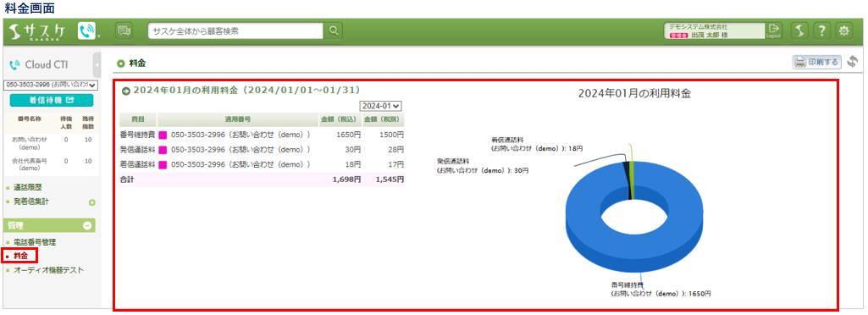Open the help question mark icon
The image size is (868, 315).
821,31
